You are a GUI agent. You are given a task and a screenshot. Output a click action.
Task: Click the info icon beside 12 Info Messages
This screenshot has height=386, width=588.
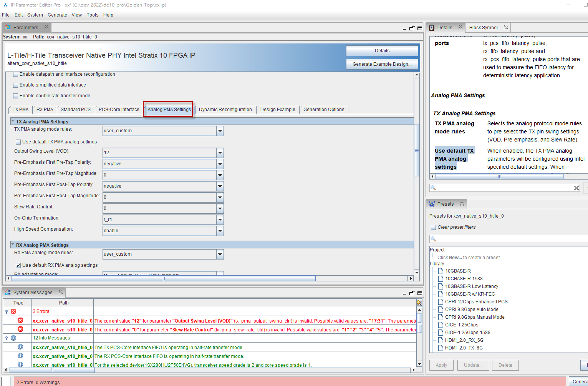coord(13,338)
